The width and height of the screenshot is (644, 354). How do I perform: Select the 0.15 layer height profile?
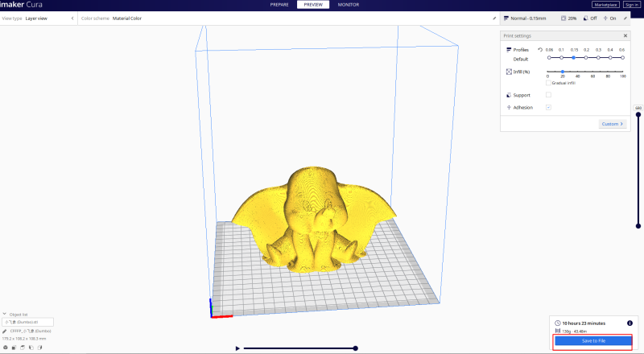574,57
